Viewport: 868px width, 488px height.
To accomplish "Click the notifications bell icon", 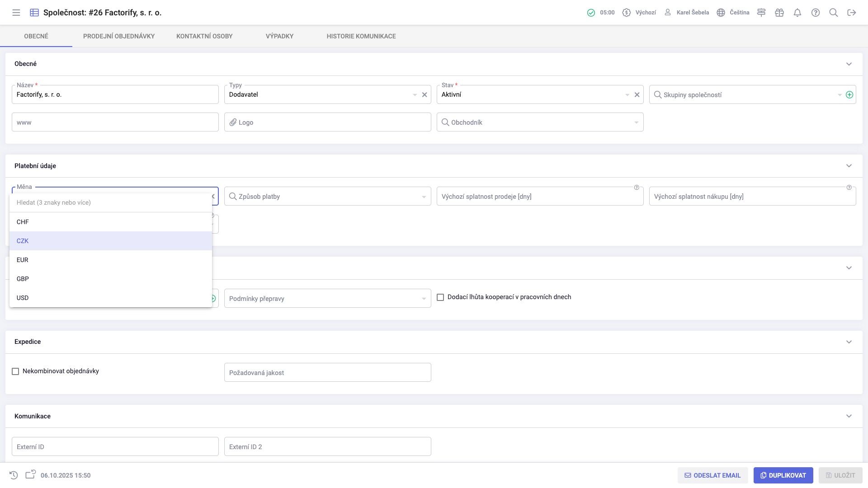I will point(797,13).
